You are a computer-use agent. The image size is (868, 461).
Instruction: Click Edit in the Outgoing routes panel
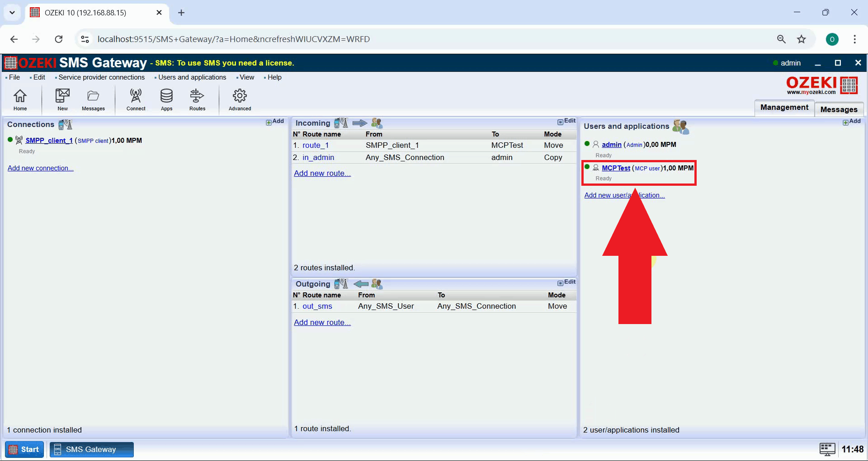pyautogui.click(x=566, y=282)
